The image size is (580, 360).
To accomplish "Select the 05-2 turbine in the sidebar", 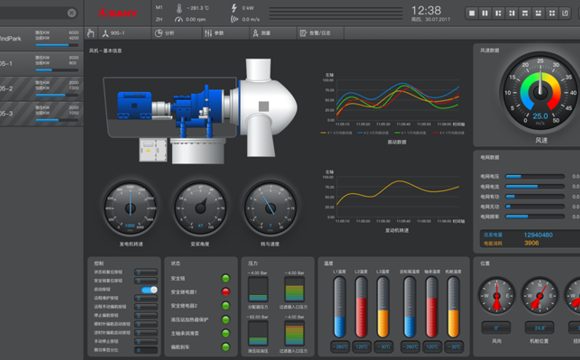I will tap(41, 89).
